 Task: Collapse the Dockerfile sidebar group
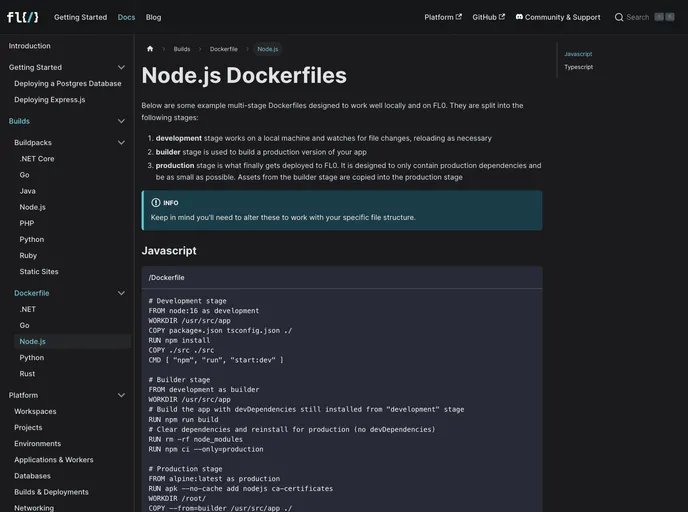coord(121,293)
